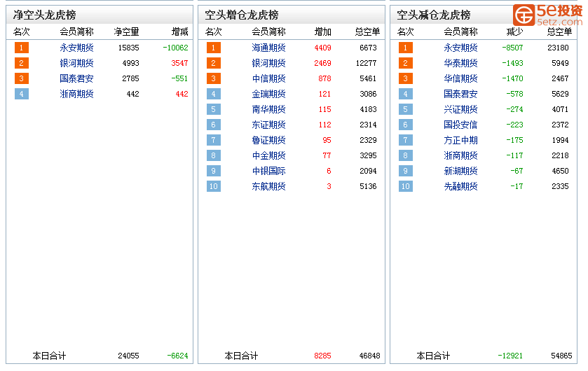Open 新湖期货 in 空头减仓龙虎榜
588x371 pixels.
coord(460,171)
